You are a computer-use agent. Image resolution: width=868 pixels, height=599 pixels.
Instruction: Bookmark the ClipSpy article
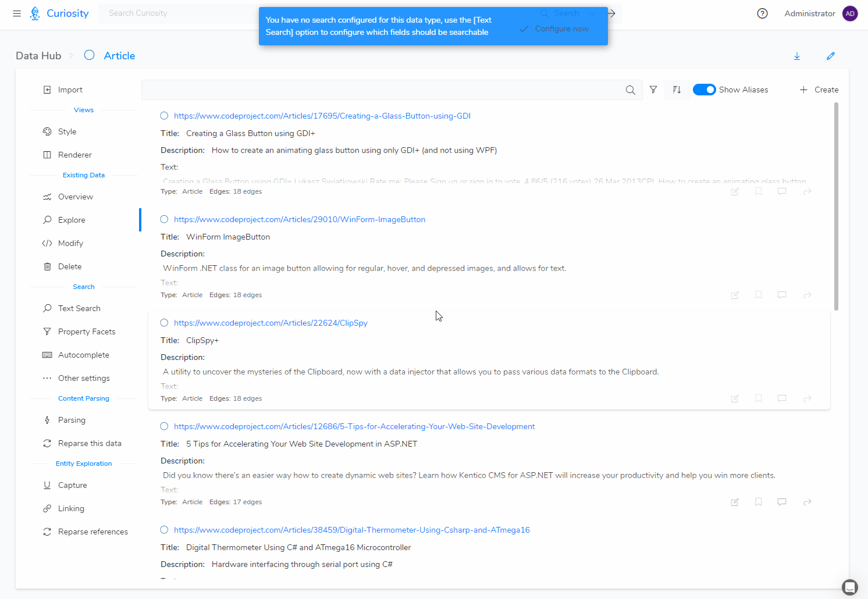tap(758, 398)
